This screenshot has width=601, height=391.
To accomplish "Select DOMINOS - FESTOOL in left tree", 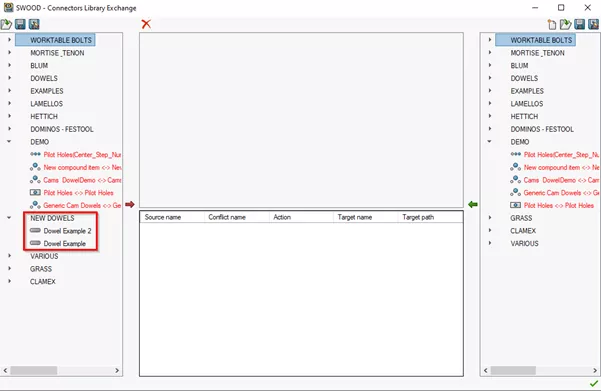I will pyautogui.click(x=62, y=129).
